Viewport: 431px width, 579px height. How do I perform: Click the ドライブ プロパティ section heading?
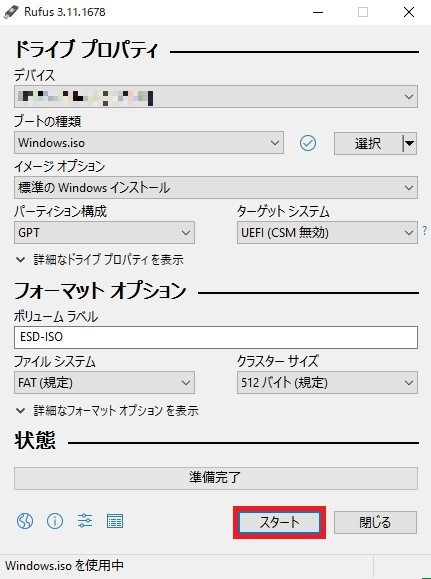click(x=87, y=49)
